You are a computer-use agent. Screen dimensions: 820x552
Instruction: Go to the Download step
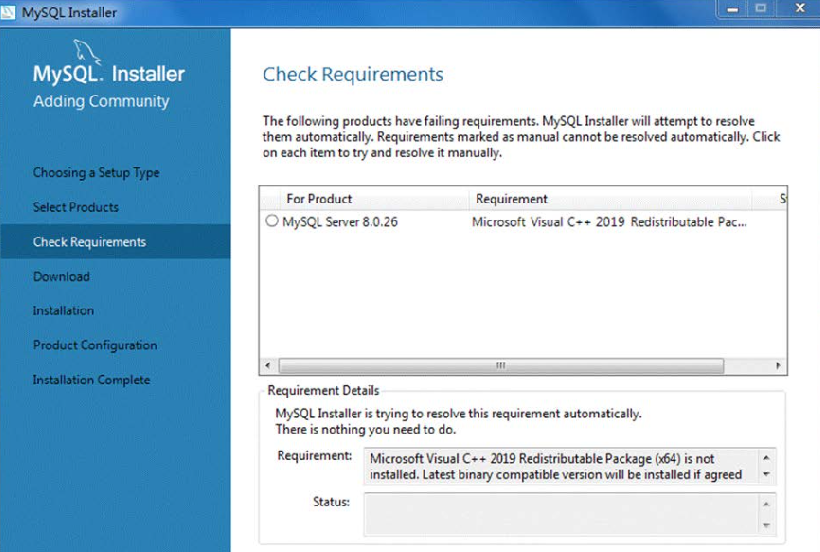coord(61,276)
